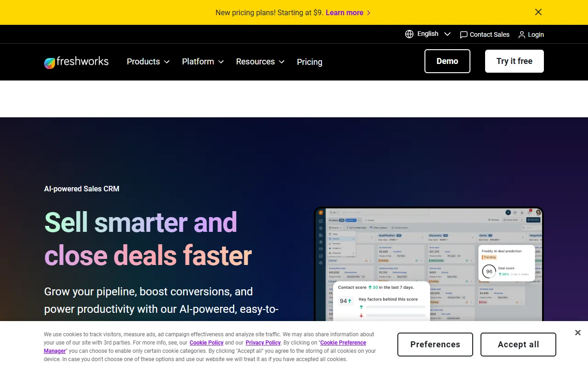The image size is (588, 368).
Task: Accept all cookies
Action: click(518, 345)
